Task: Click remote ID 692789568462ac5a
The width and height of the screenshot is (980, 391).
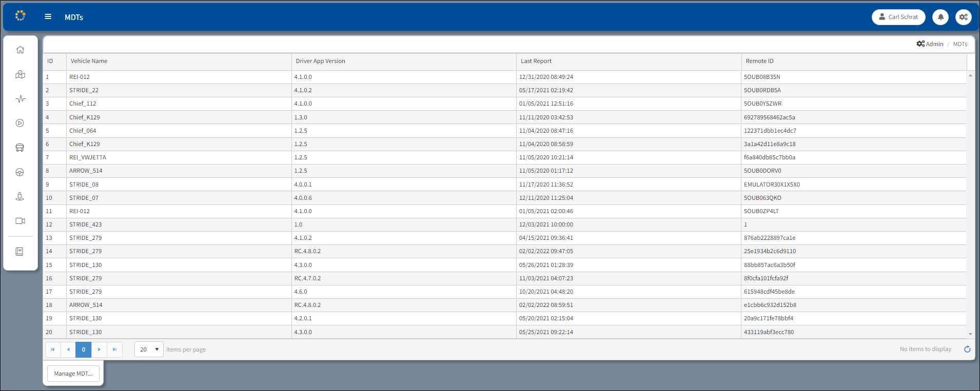Action: [x=769, y=117]
